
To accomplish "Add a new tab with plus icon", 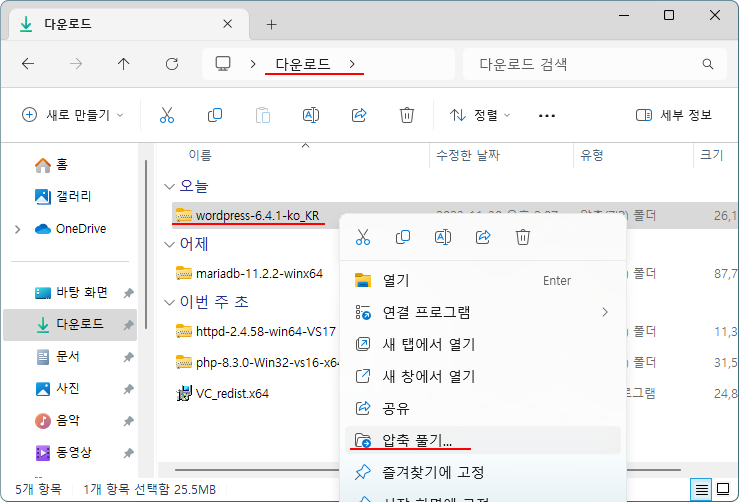I will [271, 25].
